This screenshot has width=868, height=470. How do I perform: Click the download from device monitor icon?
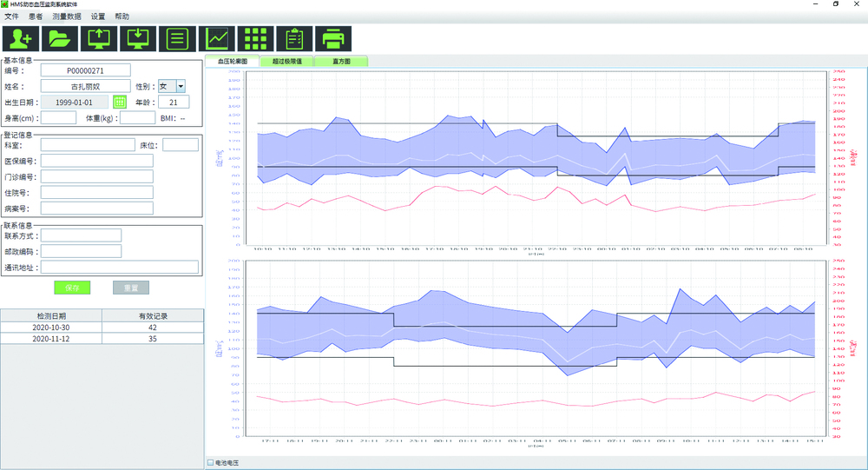pos(137,39)
